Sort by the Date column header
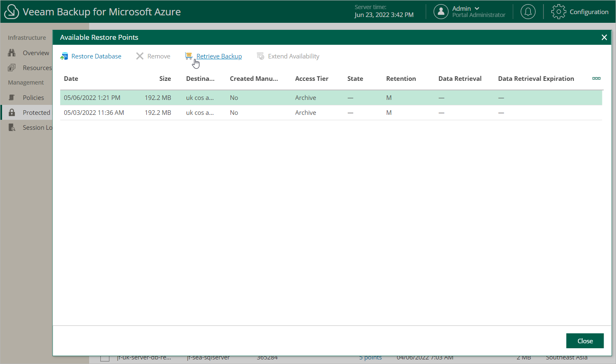616x364 pixels. [71, 79]
